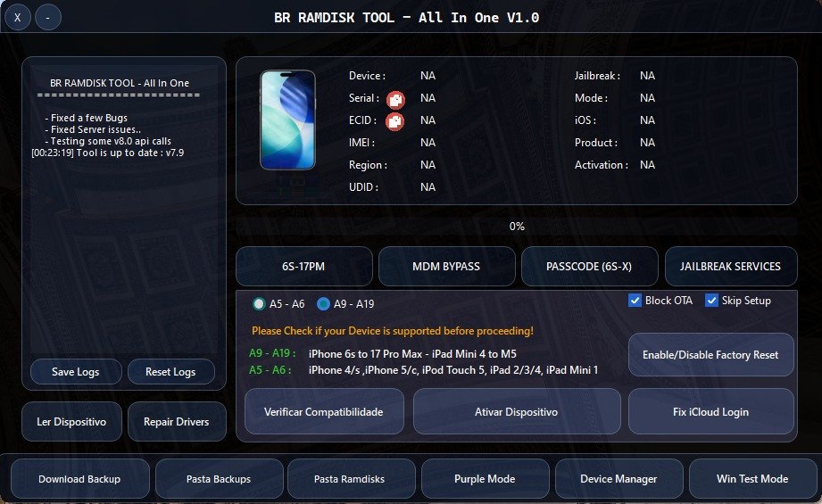Screen dimensions: 822x504
Task: Click the Jailbreak label
Action: (597, 76)
